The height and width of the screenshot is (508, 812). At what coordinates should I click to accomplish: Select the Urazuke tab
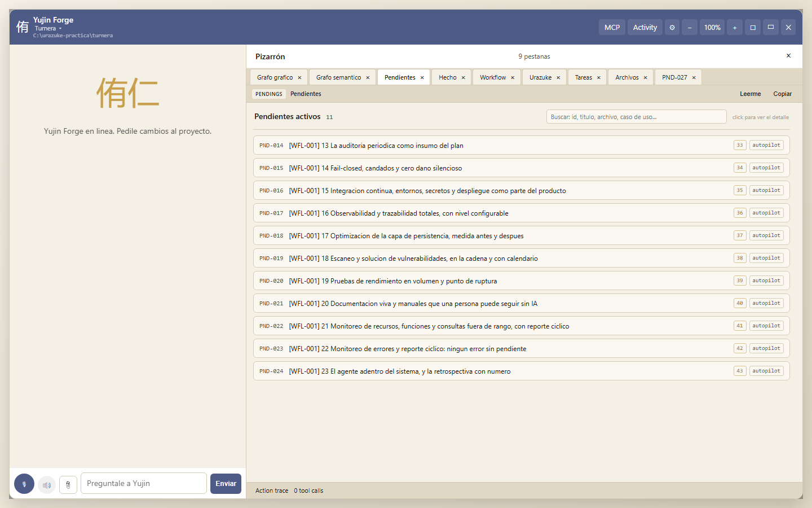click(x=540, y=77)
